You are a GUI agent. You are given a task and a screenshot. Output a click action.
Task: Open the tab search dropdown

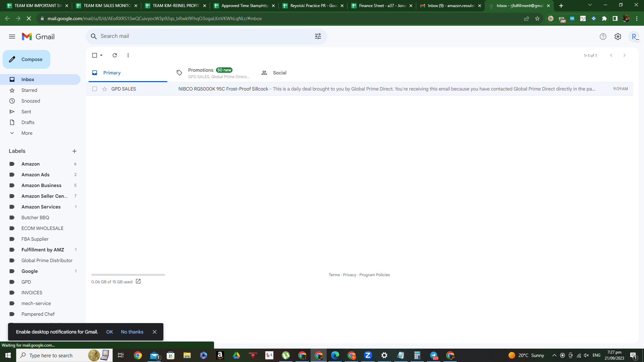coord(590,5)
